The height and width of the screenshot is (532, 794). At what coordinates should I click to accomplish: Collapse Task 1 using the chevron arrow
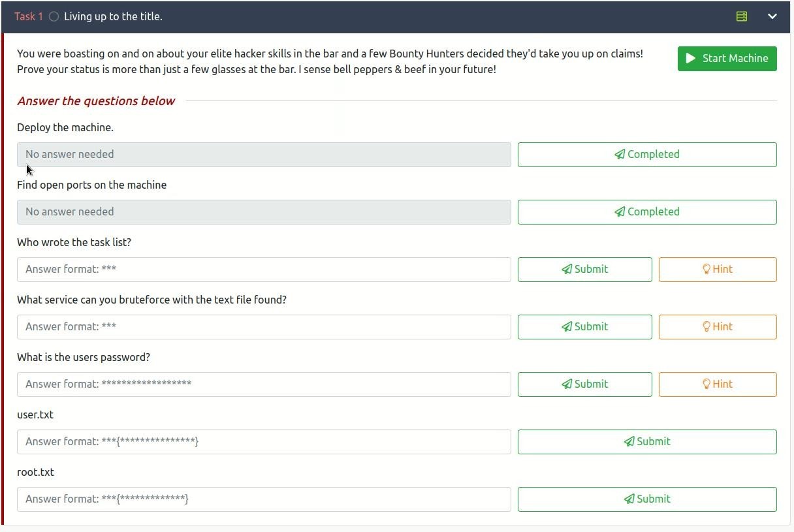pos(772,16)
